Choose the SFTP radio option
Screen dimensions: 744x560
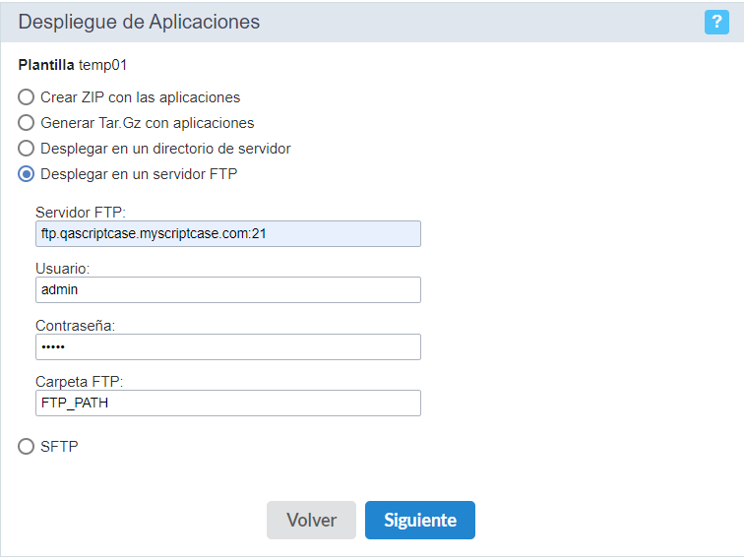coord(27,447)
